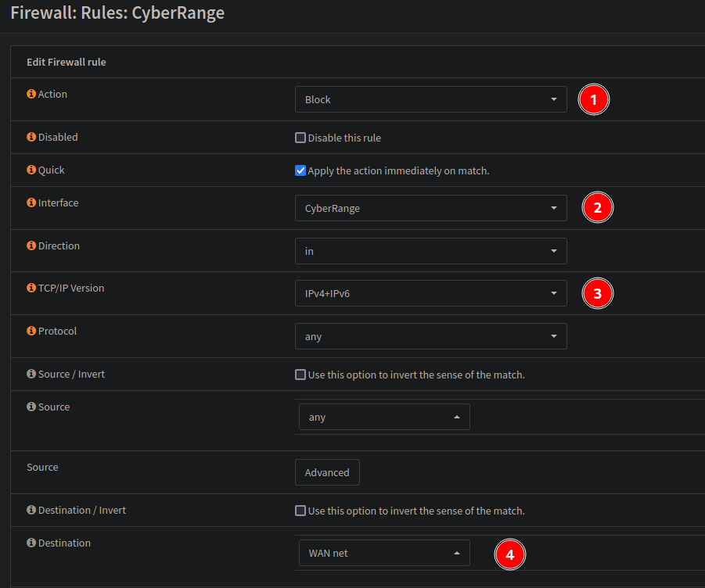705x588 pixels.
Task: Show help for the Quick option
Action: [x=31, y=170]
